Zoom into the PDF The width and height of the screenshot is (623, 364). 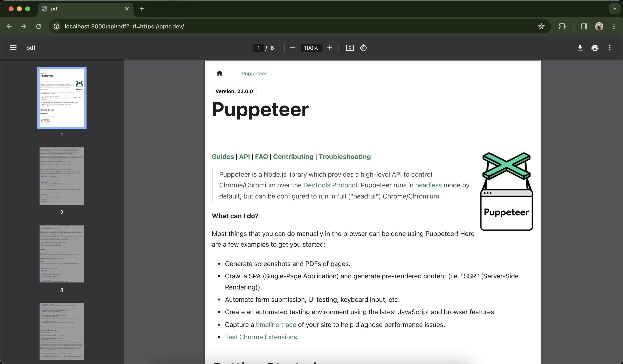point(330,48)
